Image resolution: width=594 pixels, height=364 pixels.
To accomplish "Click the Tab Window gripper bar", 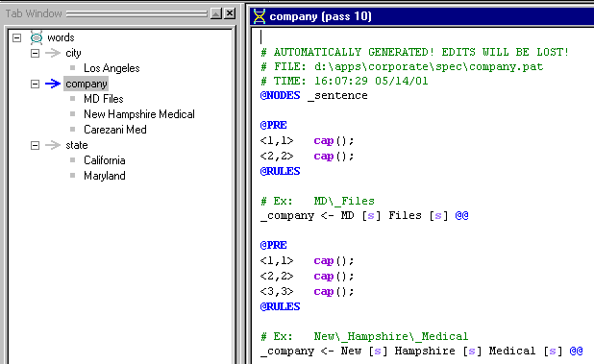I will point(136,14).
